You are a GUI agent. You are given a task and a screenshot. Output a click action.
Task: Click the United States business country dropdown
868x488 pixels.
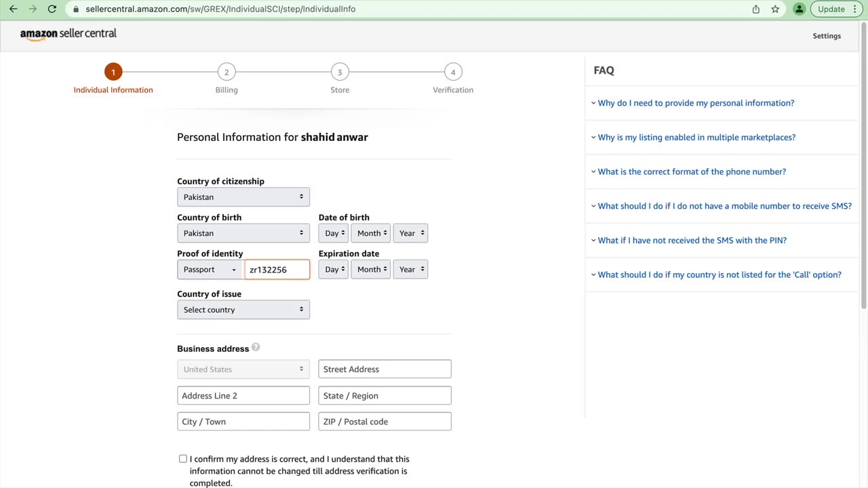(x=243, y=369)
